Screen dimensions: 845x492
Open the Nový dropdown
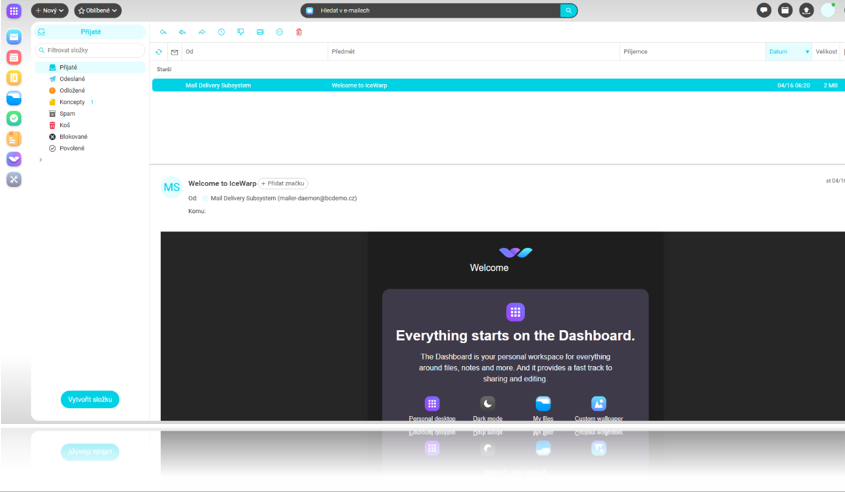click(50, 10)
